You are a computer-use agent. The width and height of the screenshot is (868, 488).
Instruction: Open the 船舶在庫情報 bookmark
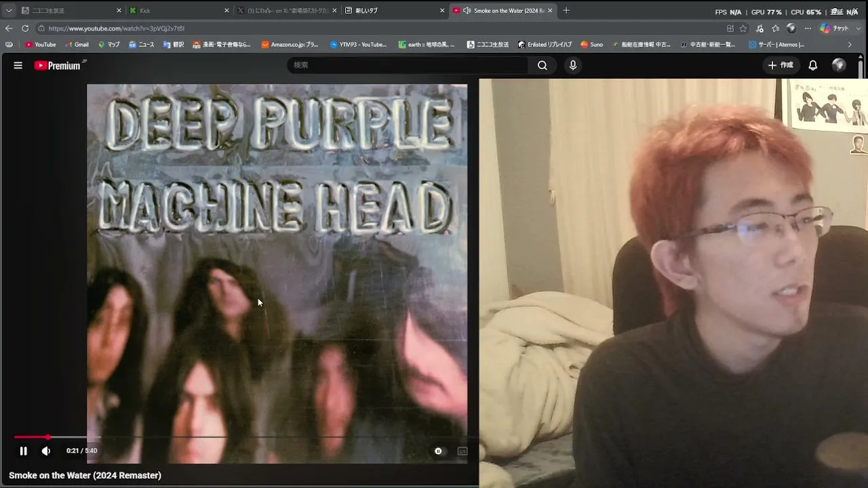point(641,45)
